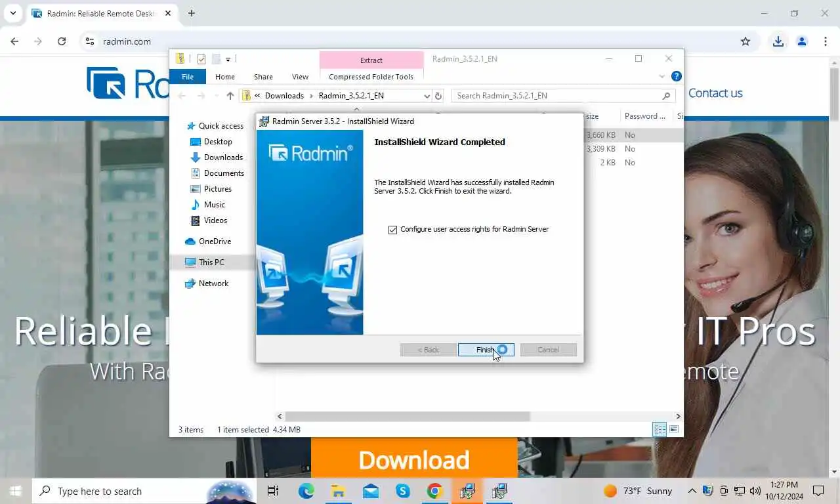Select Downloads in navigation pane

point(223,157)
